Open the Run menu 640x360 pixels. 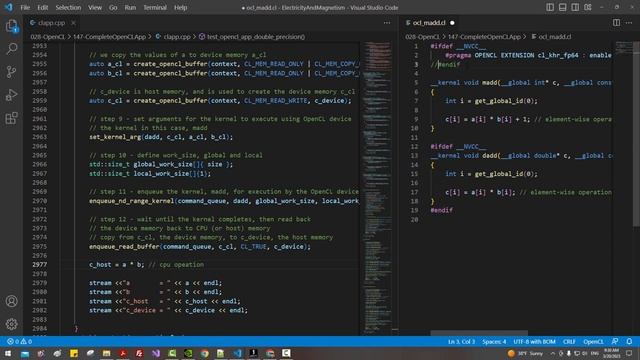pyautogui.click(x=130, y=7)
